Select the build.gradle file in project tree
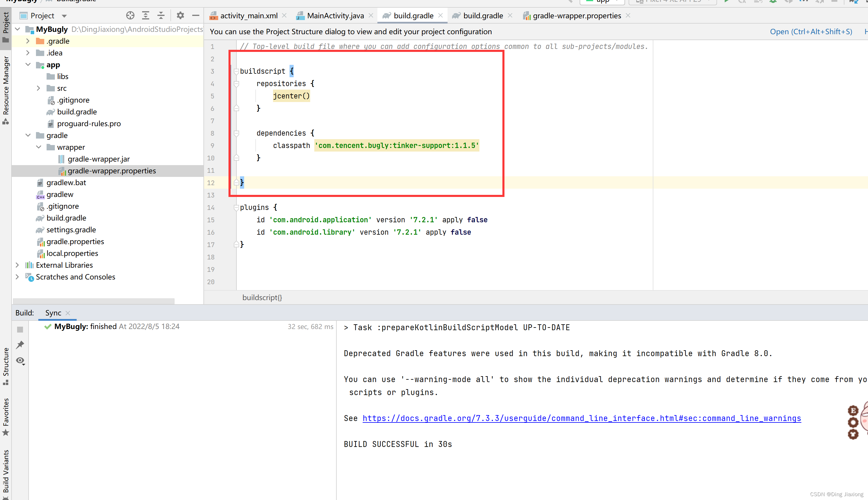 coord(66,218)
